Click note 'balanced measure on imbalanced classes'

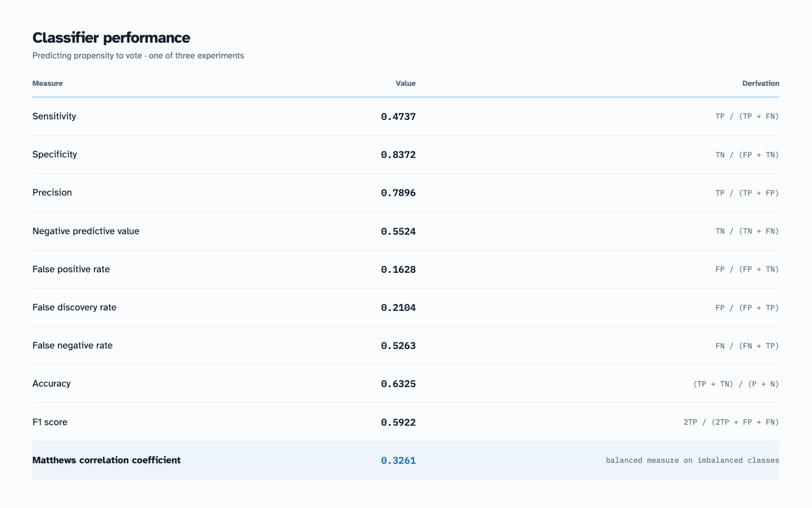point(693,460)
